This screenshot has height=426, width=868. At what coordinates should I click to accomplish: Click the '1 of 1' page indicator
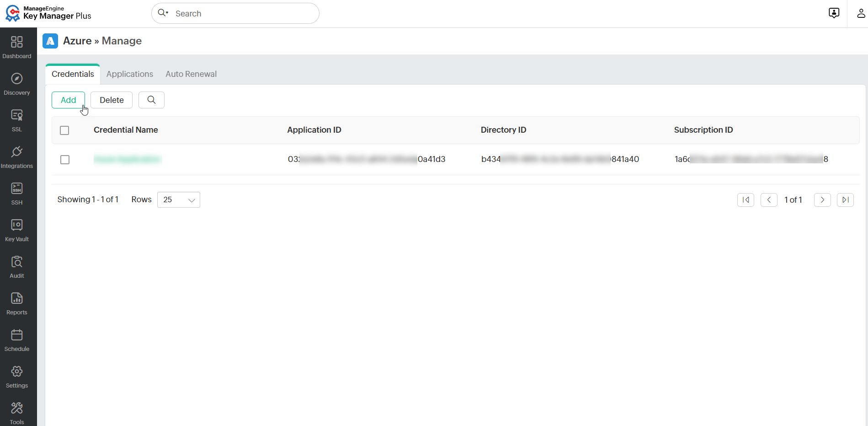coord(793,200)
